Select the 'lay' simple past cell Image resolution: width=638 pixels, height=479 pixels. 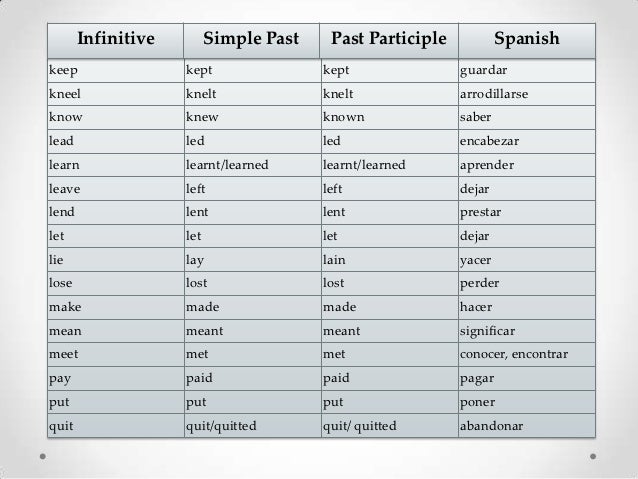252,260
